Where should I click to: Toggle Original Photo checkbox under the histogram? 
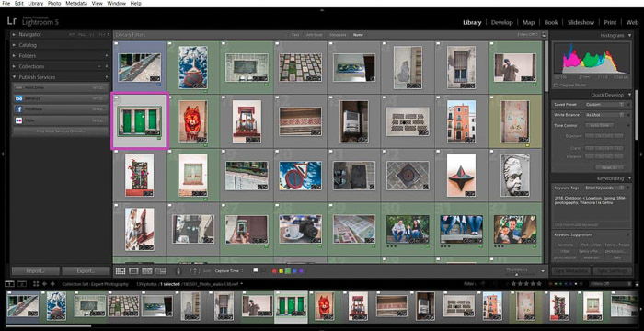pos(556,85)
